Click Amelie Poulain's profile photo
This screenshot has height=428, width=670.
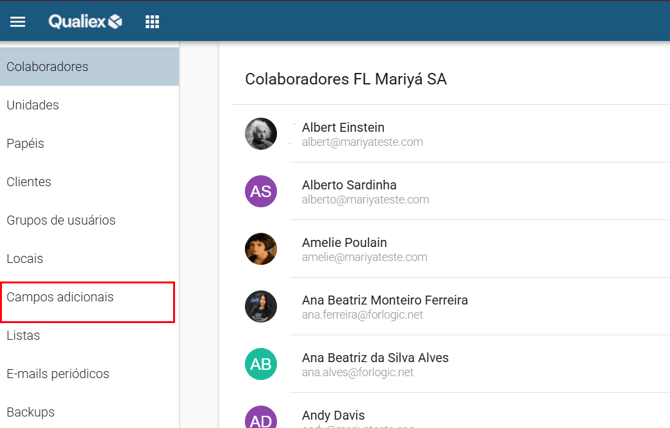point(261,249)
